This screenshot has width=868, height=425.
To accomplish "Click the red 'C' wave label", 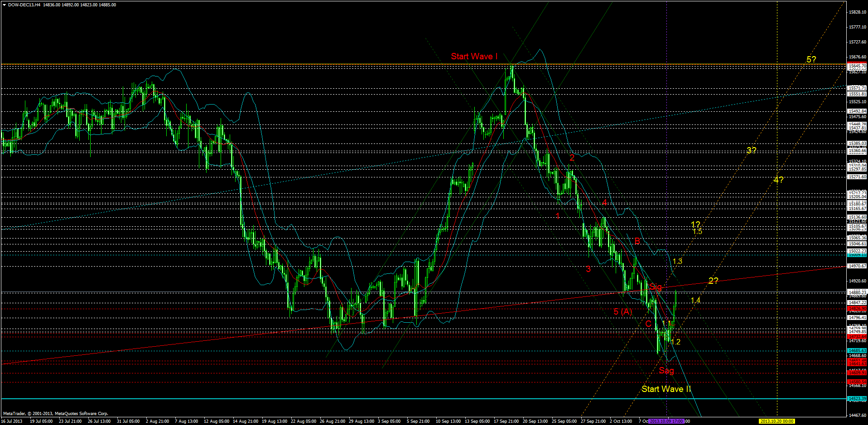I will pos(648,324).
